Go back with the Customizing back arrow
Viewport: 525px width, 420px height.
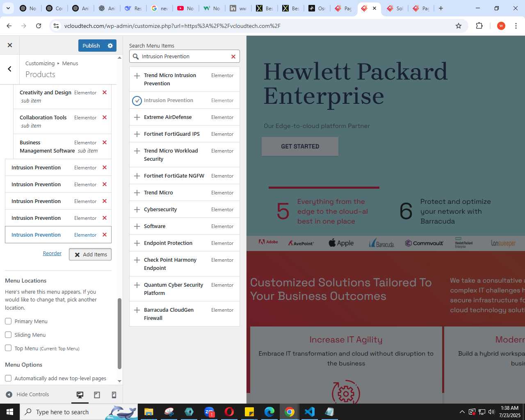10,69
